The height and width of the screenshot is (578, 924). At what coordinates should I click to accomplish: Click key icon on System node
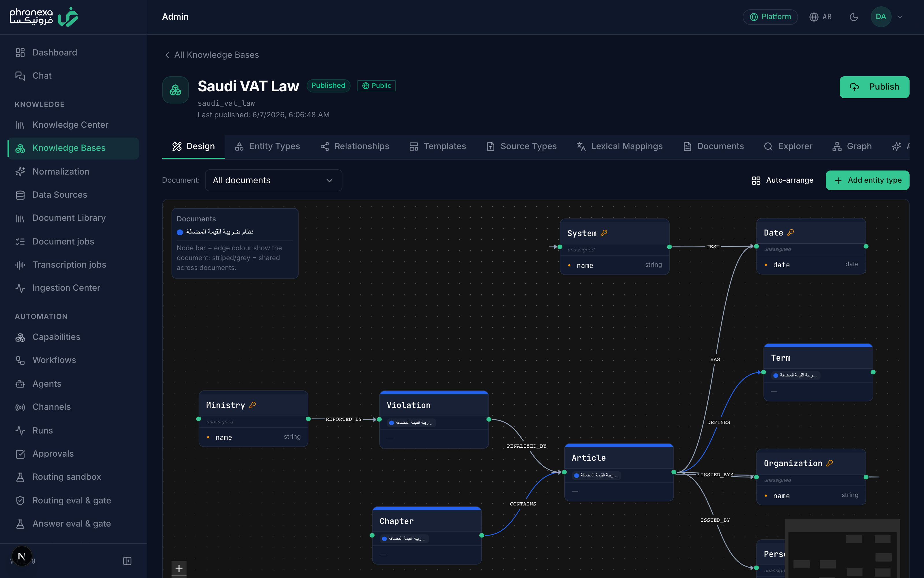pyautogui.click(x=604, y=233)
